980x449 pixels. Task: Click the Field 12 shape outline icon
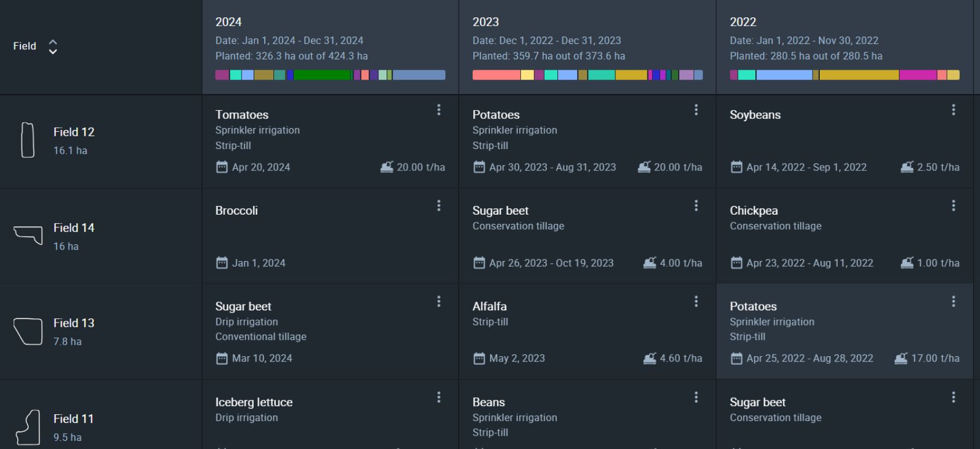pyautogui.click(x=27, y=140)
